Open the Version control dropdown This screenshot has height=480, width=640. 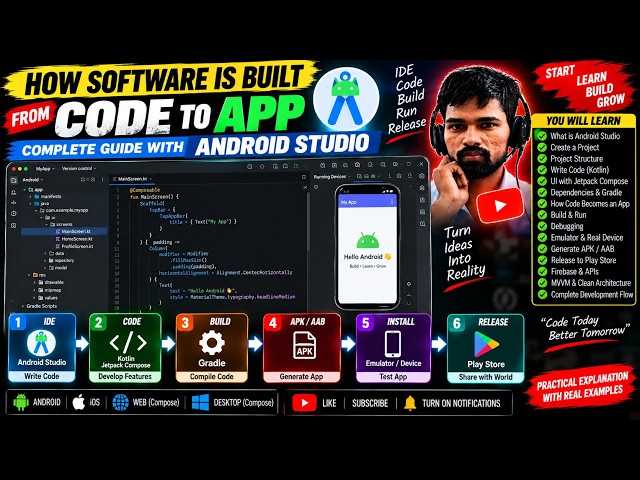click(78, 169)
